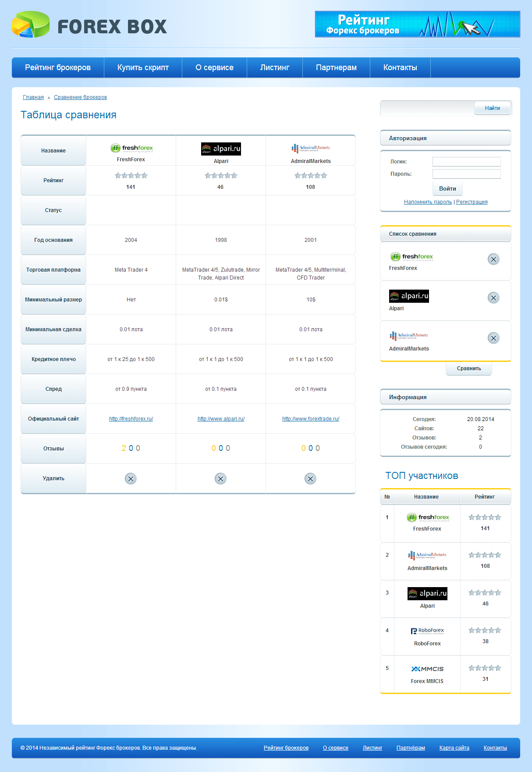Click the AdmiralMarkets reviews count 0 0 0
The width and height of the screenshot is (532, 772).
[x=311, y=448]
